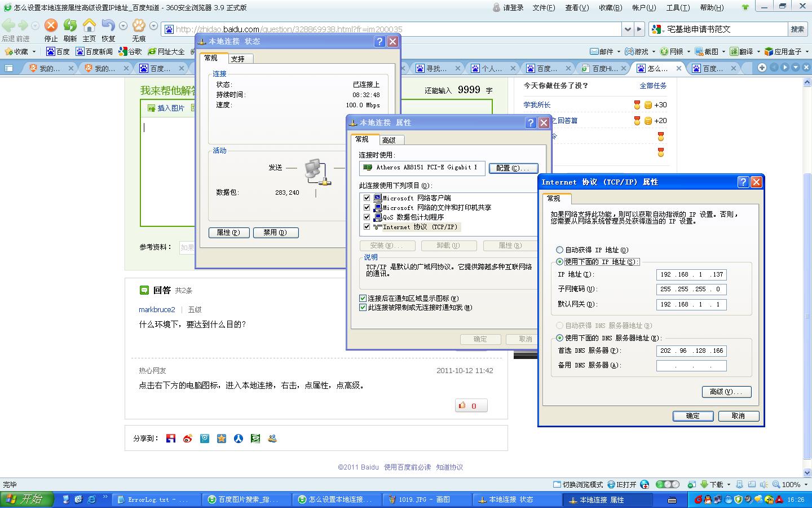Open the 工具(T) menu
812x508 pixels.
click(677, 7)
